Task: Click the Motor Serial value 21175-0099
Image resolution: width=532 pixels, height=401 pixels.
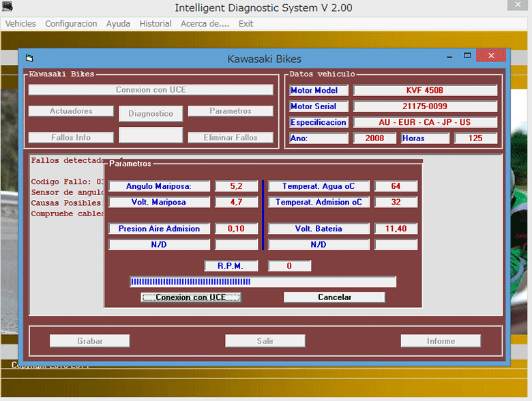Action: [x=425, y=106]
